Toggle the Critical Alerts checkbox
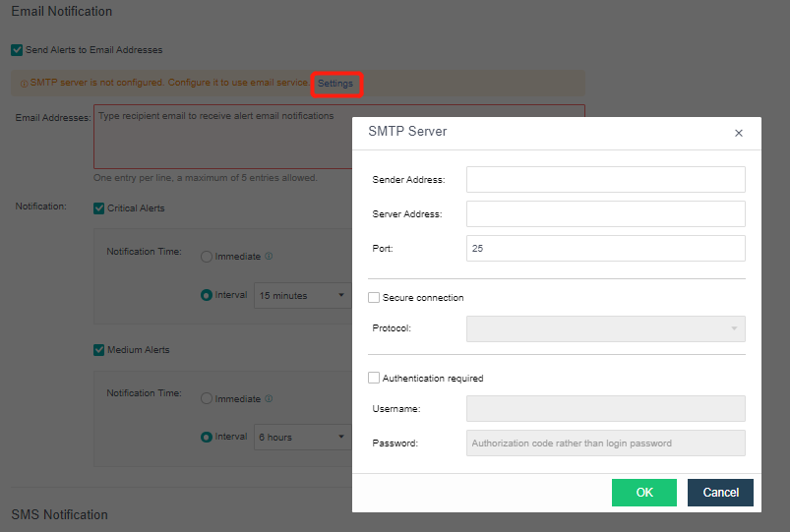Viewport: 790px width, 532px height. (98, 208)
